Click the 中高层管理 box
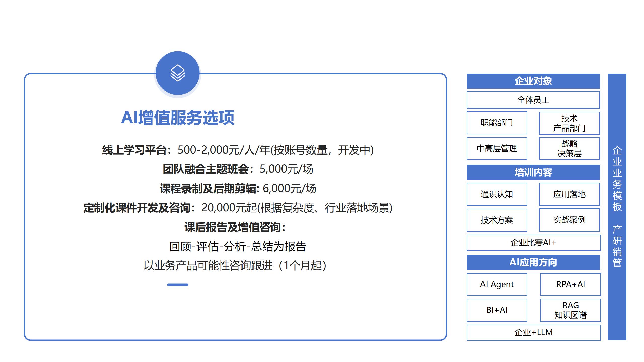Image resolution: width=644 pixels, height=362 pixels. tap(497, 148)
